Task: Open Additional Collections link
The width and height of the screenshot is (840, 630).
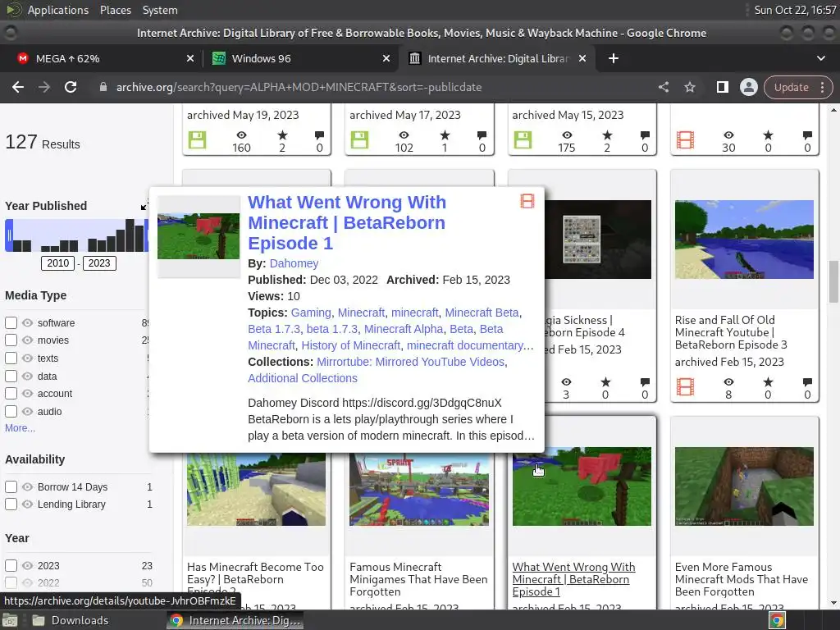Action: pos(302,377)
